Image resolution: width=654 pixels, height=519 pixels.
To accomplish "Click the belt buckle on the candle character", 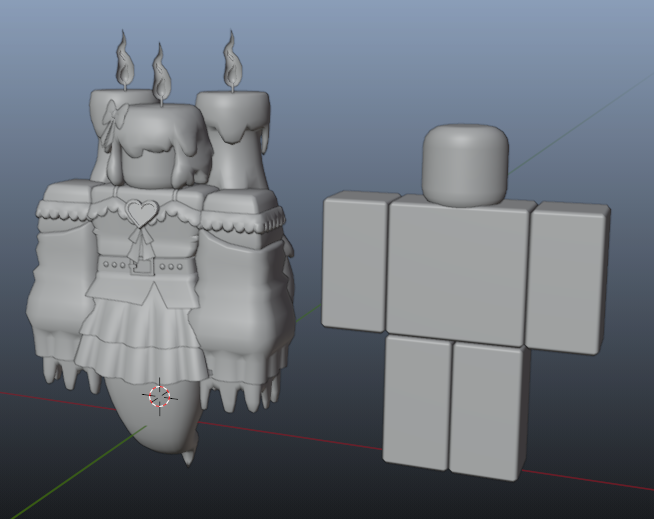I will click(x=142, y=266).
